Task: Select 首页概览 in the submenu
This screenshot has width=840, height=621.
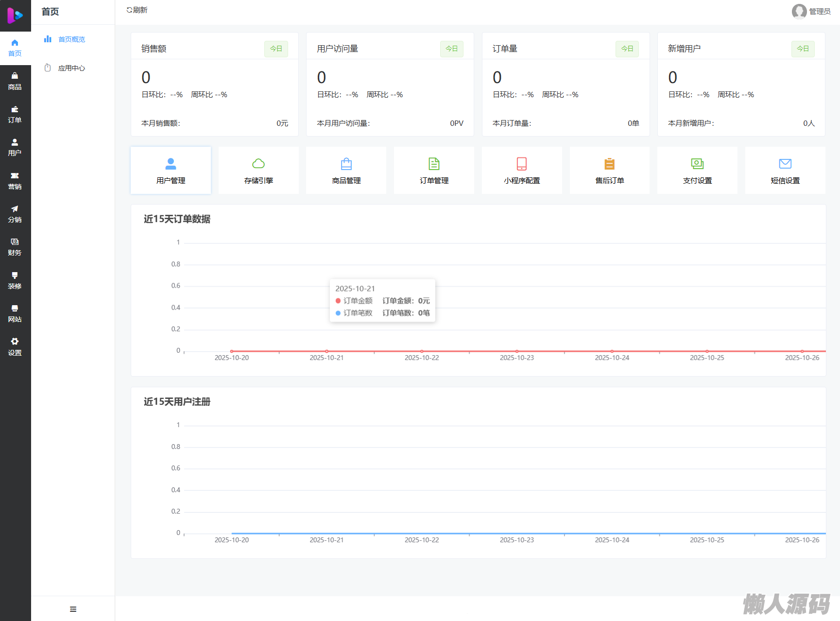Action: tap(71, 39)
